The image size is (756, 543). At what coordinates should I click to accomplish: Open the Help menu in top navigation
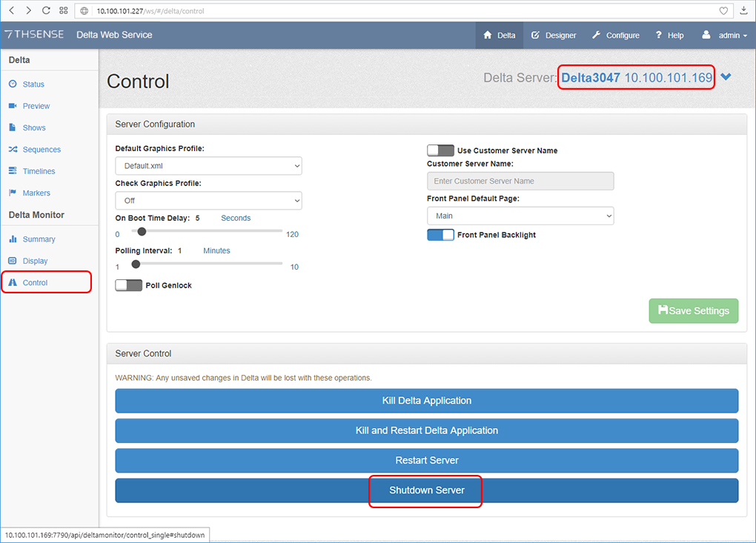[669, 35]
